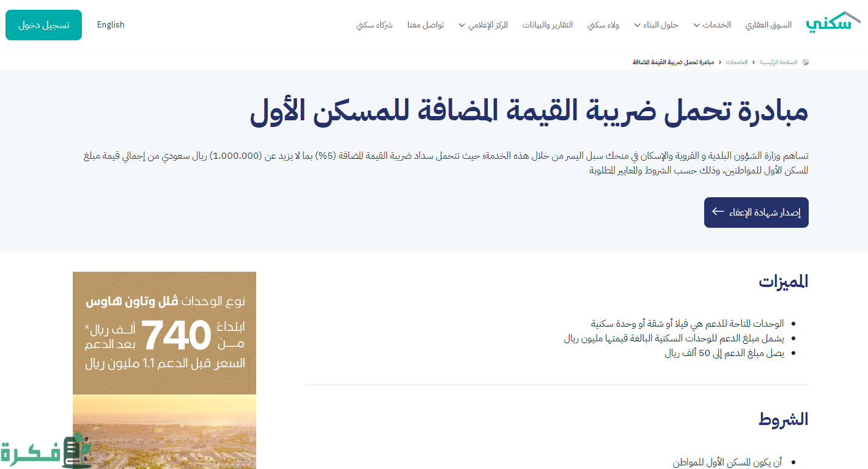Expand the الخدمات dropdown chevron

[x=696, y=25]
